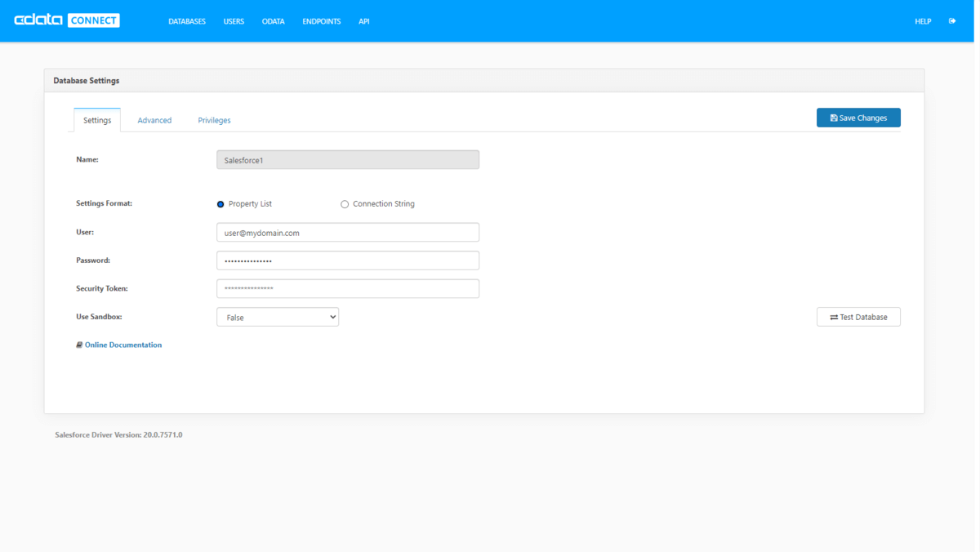
Task: Open the Users menu
Action: [x=234, y=21]
